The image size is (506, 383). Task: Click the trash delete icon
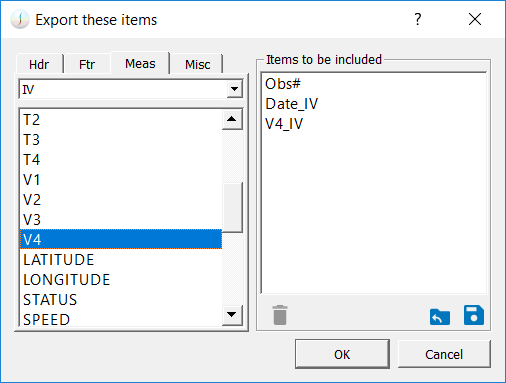pos(280,315)
